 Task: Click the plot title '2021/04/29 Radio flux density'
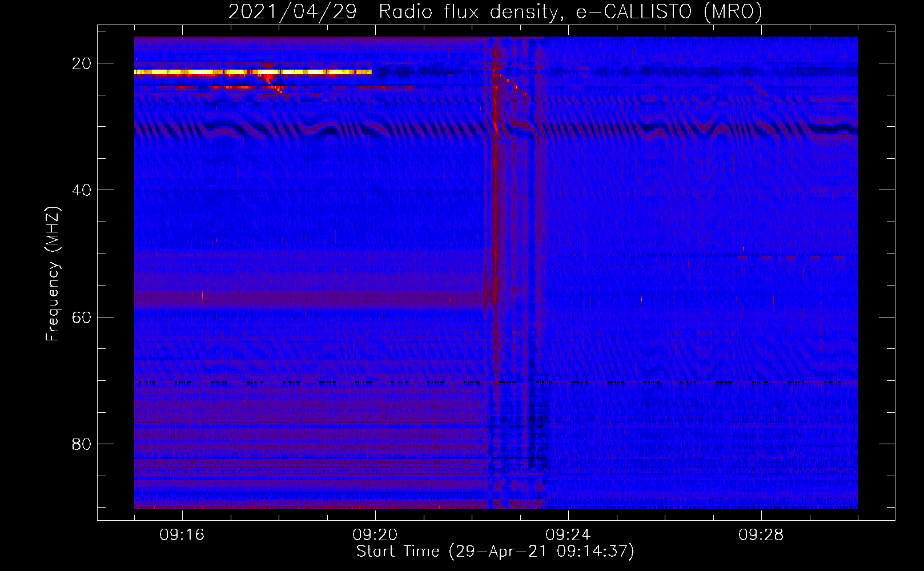coord(495,11)
